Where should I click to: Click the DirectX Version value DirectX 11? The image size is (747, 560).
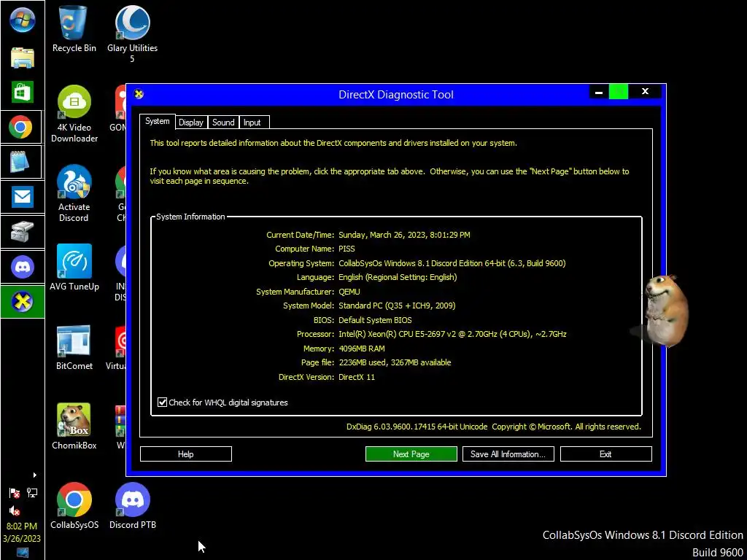pyautogui.click(x=356, y=377)
